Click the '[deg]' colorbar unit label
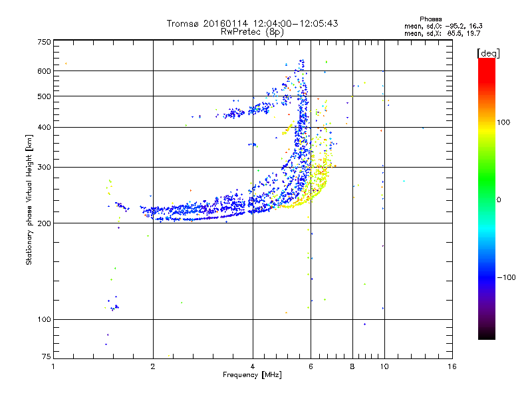 488,53
